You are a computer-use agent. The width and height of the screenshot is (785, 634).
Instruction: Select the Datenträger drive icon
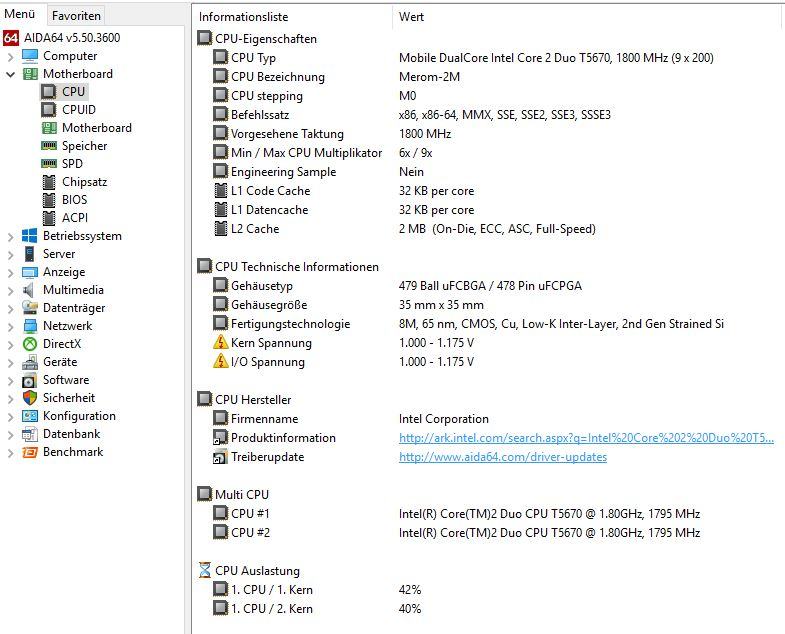30,308
